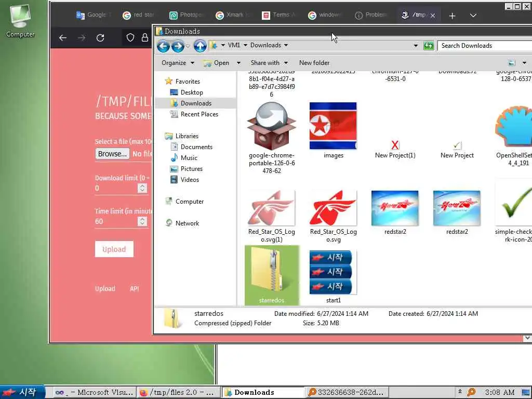Open the Share with dropdown

click(x=269, y=63)
